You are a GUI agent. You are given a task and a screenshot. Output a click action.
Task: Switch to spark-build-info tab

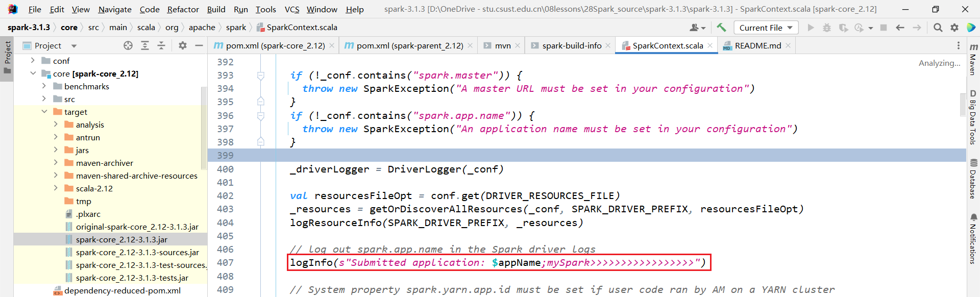571,45
